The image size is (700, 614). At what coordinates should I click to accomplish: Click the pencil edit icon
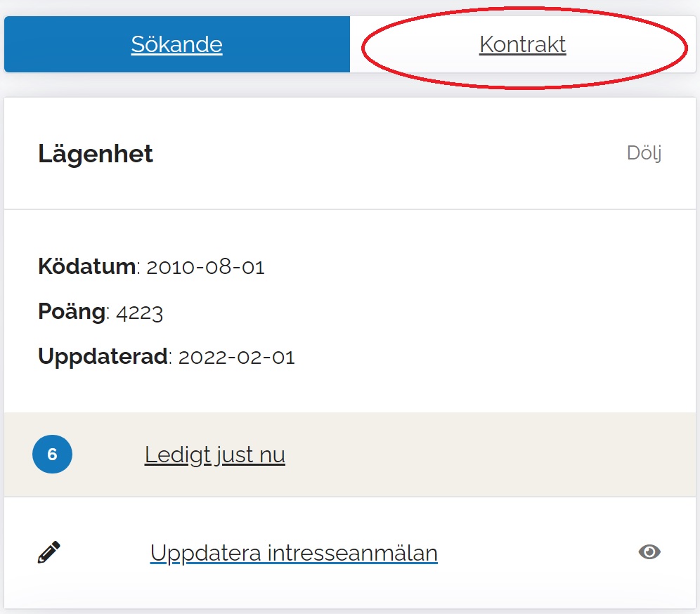coord(48,553)
